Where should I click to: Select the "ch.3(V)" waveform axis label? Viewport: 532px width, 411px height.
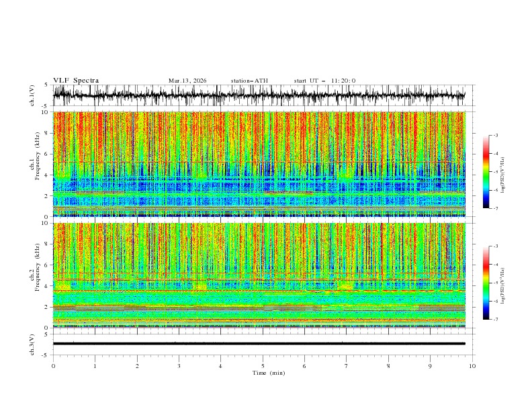[32, 345]
